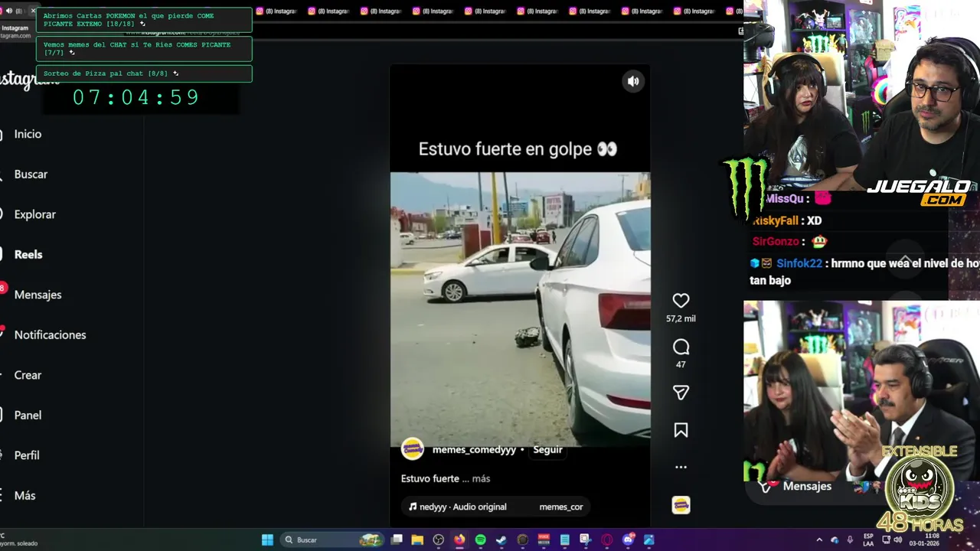Mute the reel with the speaker button
Screen dimensions: 980x551
tap(633, 81)
